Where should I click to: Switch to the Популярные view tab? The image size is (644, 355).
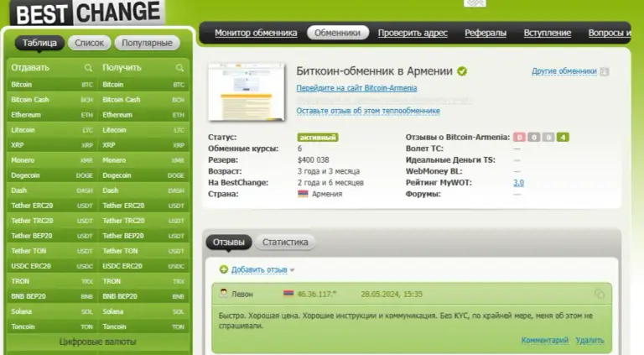coord(147,43)
